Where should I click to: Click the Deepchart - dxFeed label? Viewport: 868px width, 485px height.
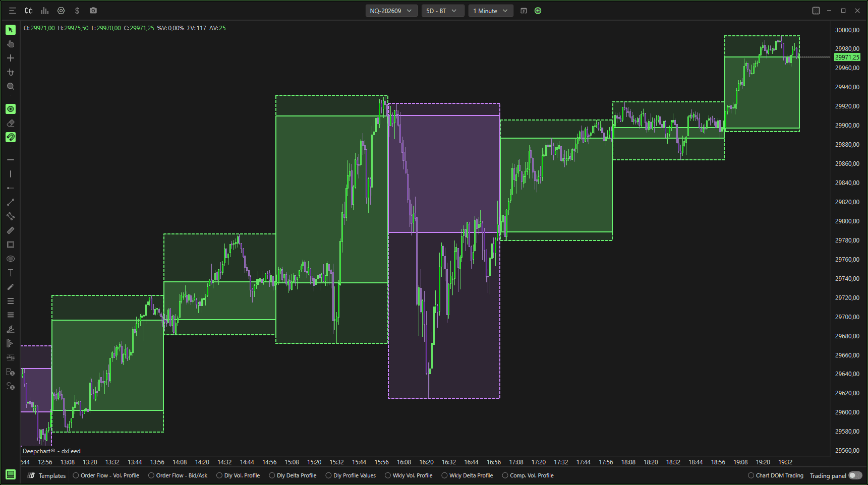pos(51,451)
